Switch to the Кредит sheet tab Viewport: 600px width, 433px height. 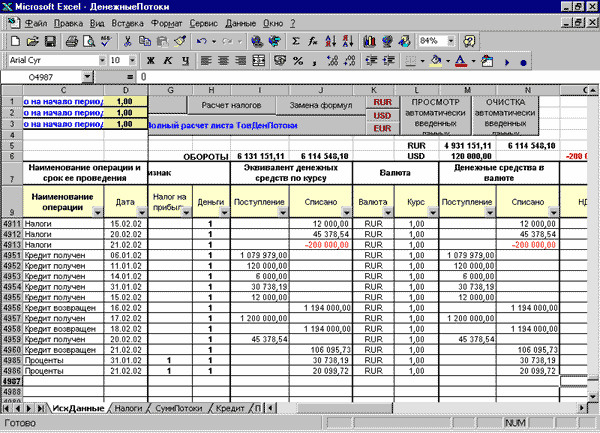click(230, 408)
